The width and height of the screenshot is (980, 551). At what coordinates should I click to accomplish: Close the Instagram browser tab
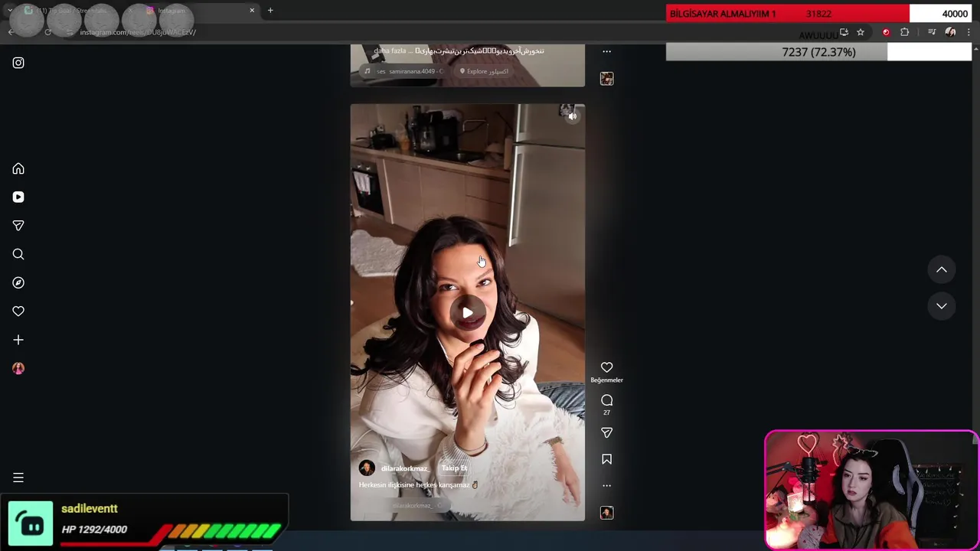pos(252,11)
